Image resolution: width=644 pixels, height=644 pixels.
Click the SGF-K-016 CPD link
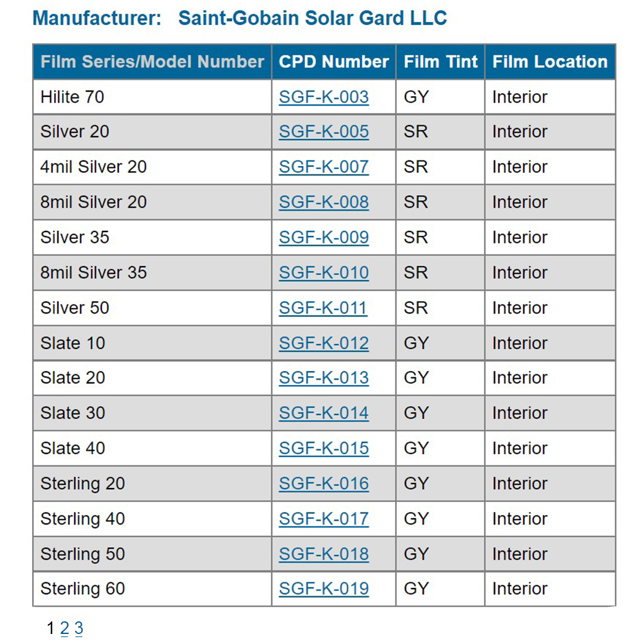pyautogui.click(x=324, y=484)
